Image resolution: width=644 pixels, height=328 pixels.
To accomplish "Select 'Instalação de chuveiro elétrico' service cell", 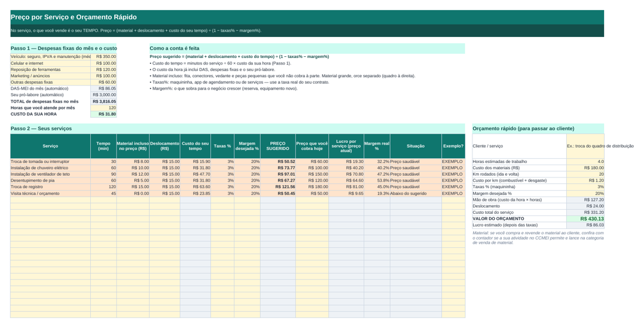I will [x=50, y=168].
